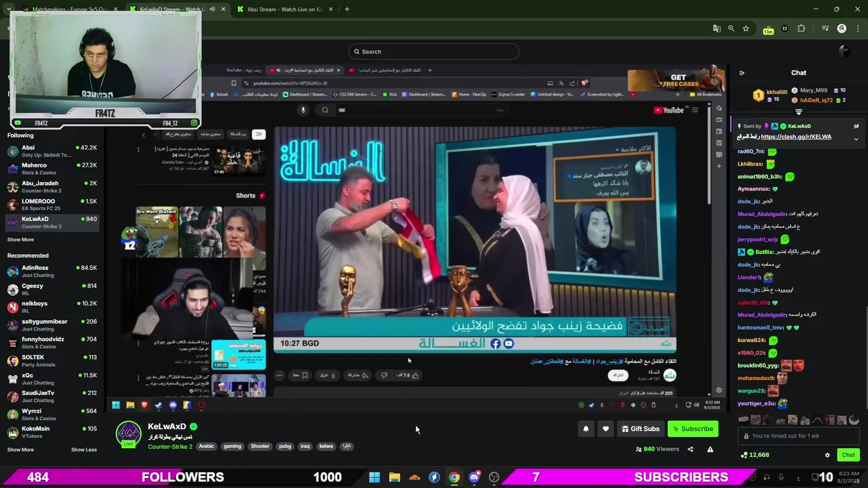
Task: Click the Shooter stream tag
Action: 260,446
